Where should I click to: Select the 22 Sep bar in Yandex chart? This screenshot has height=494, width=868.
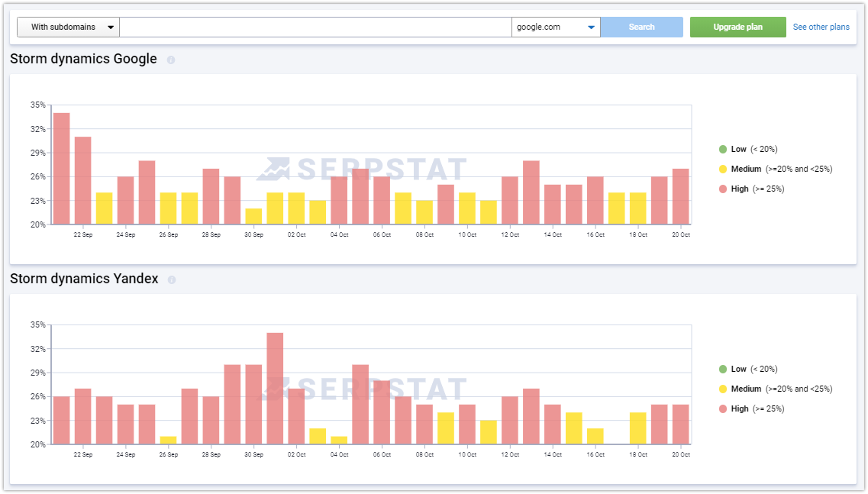tap(83, 416)
